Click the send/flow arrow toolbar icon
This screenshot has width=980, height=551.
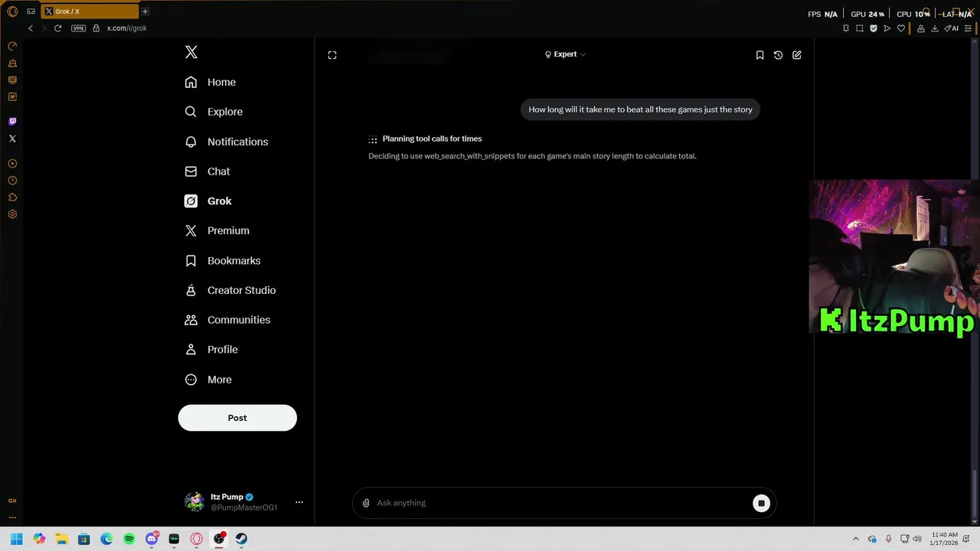point(887,28)
